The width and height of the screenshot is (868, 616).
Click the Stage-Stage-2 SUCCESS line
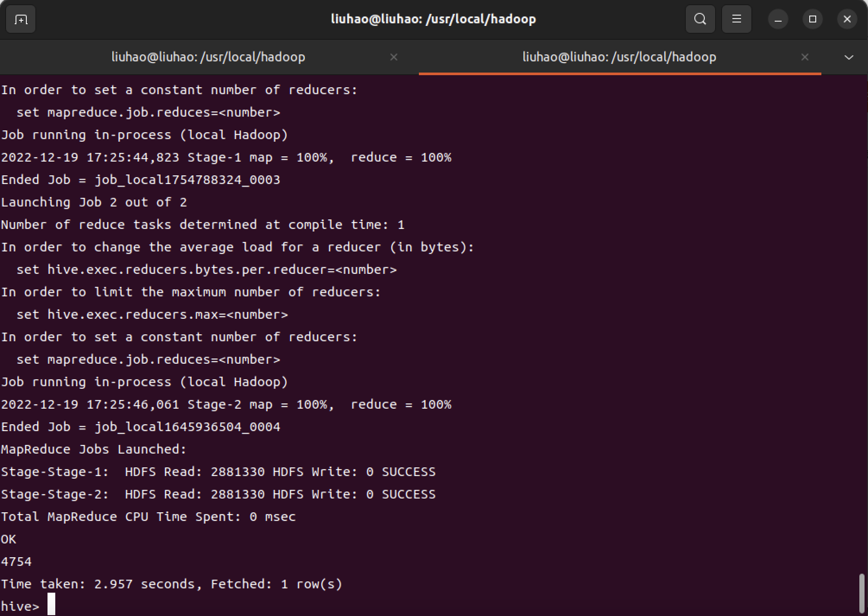(218, 494)
